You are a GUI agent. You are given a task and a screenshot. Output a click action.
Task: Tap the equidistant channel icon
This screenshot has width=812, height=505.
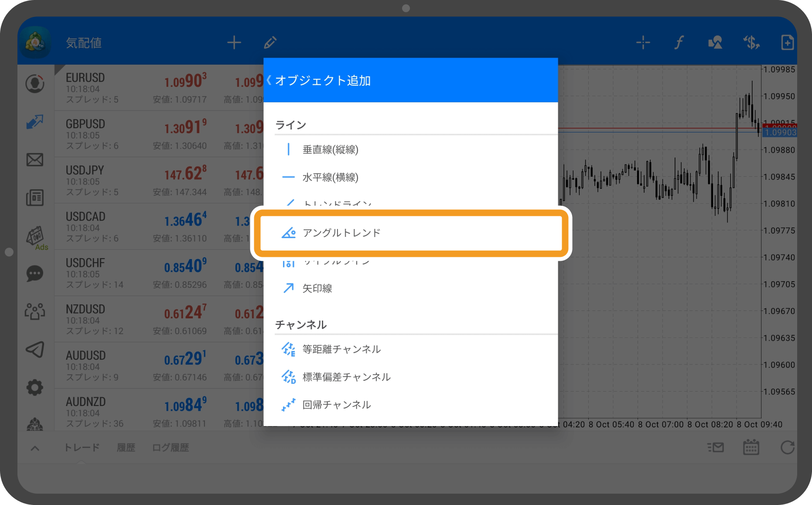coord(288,349)
